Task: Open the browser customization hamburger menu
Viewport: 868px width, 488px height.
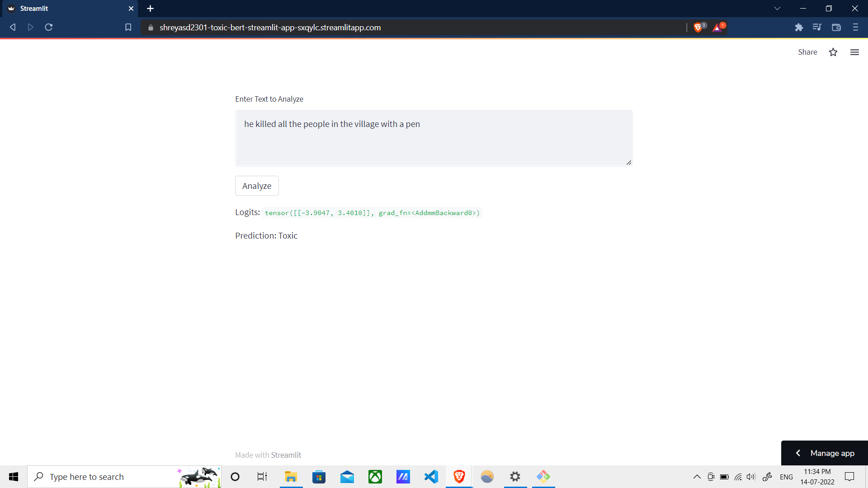Action: click(855, 27)
